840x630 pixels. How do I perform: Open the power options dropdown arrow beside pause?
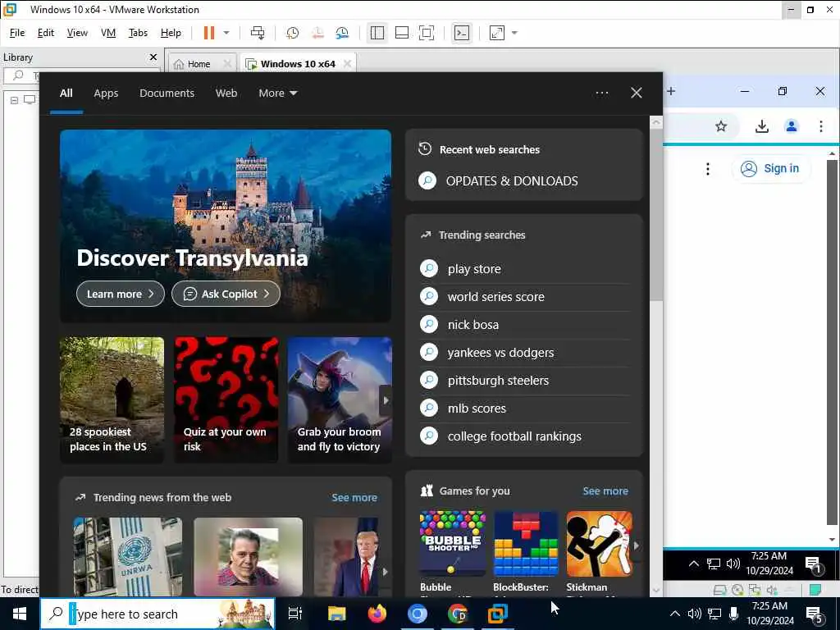coord(226,33)
